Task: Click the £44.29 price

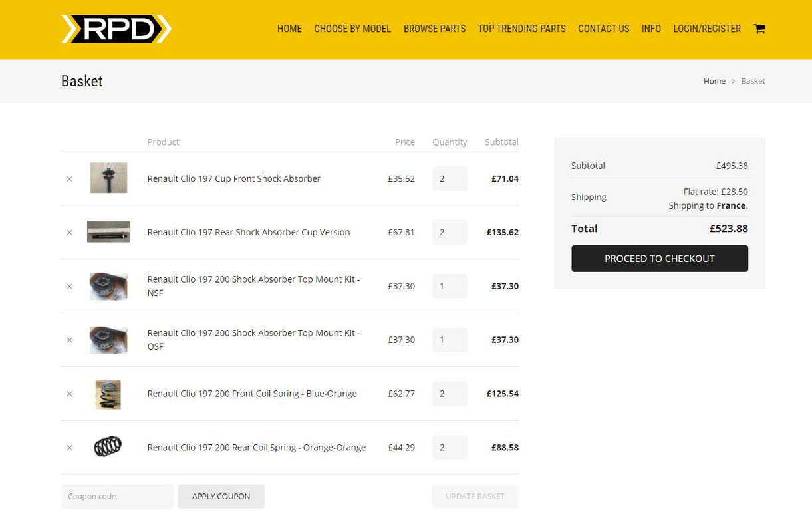Action: coord(401,448)
